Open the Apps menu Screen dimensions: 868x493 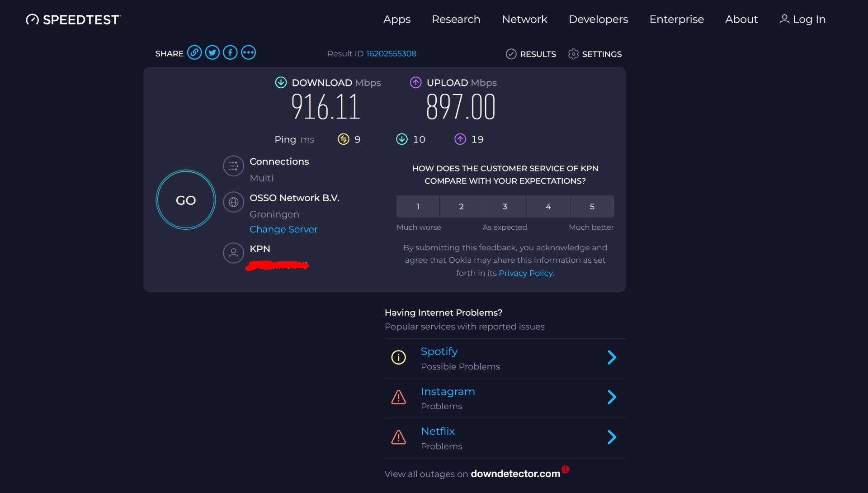(396, 19)
